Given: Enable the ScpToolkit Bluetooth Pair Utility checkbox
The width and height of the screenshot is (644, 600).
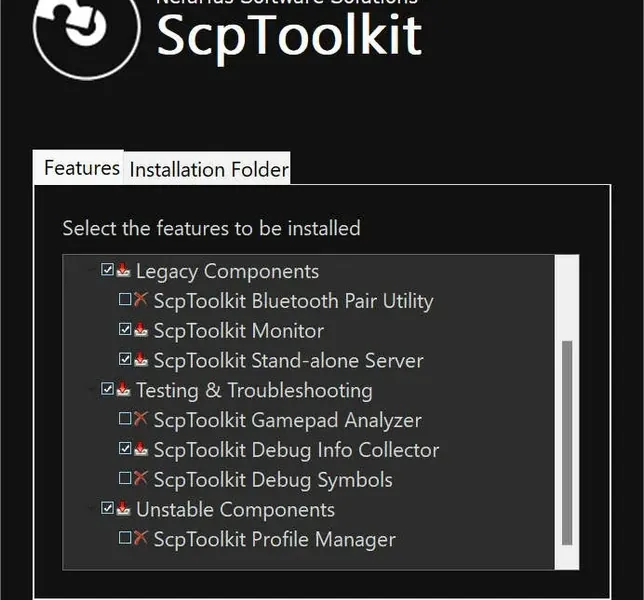Looking at the screenshot, I should coord(125,299).
